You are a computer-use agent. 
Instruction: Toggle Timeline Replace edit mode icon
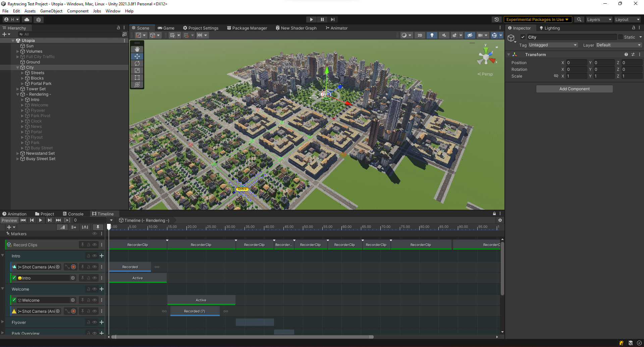[x=85, y=227]
